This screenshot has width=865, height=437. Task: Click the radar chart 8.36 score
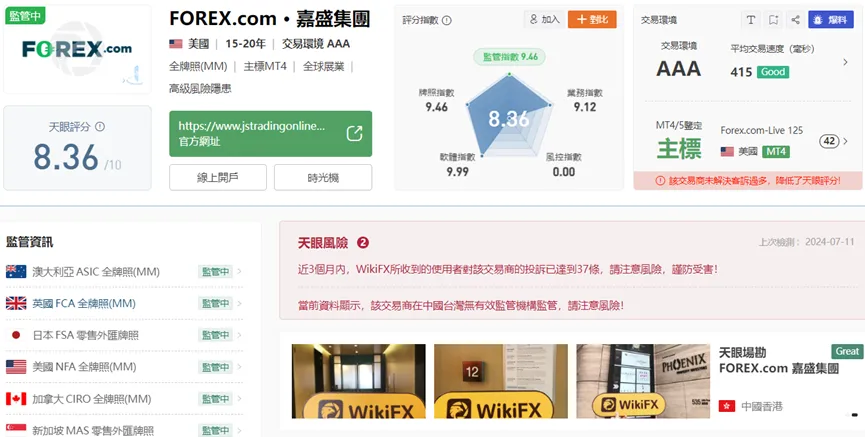(x=509, y=119)
